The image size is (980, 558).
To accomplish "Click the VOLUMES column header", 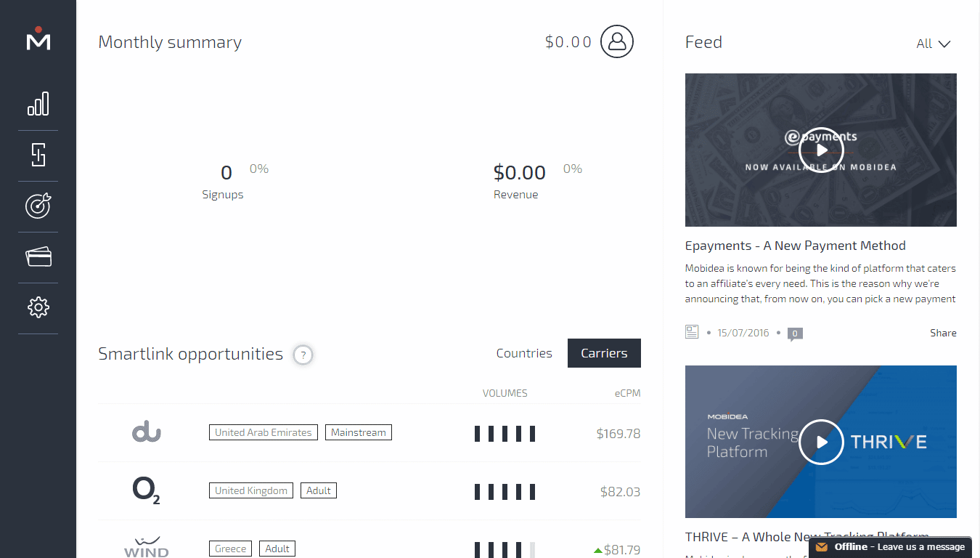I will (x=505, y=393).
